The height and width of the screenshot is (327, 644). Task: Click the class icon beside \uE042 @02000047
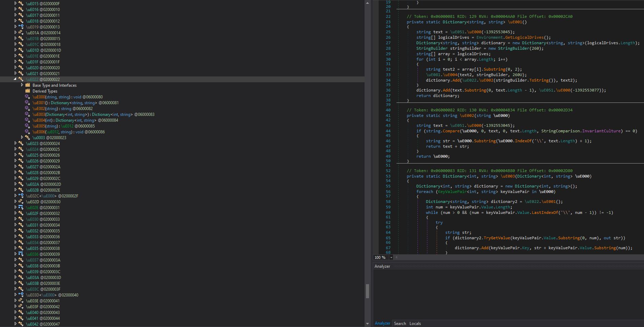[x=21, y=324]
